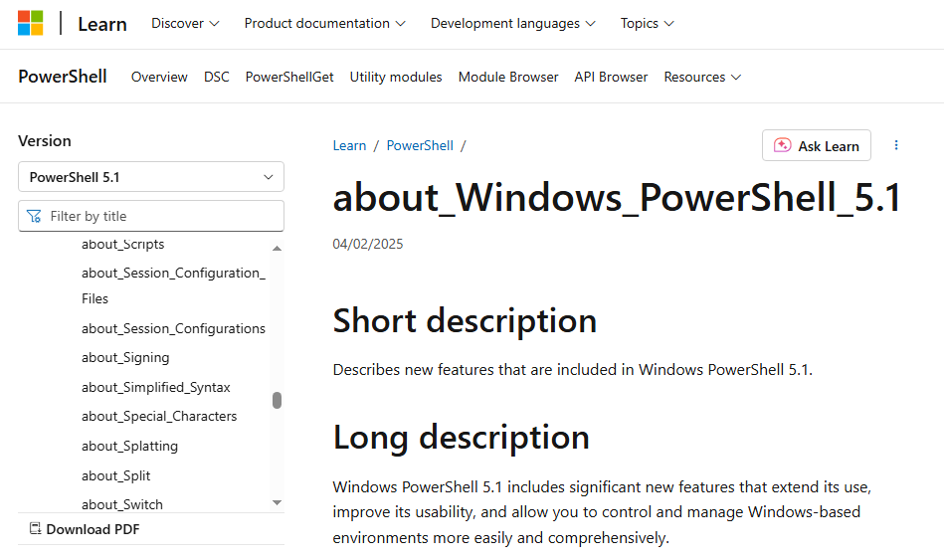Click the Version label in sidebar

click(45, 141)
